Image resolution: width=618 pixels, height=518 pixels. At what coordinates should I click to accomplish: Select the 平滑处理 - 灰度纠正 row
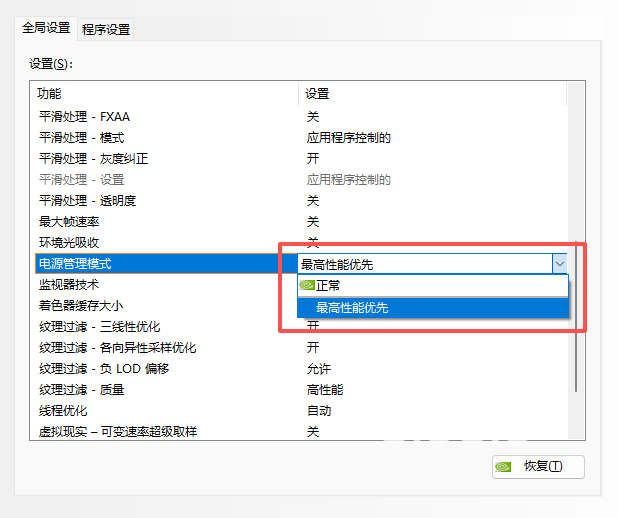click(x=93, y=158)
